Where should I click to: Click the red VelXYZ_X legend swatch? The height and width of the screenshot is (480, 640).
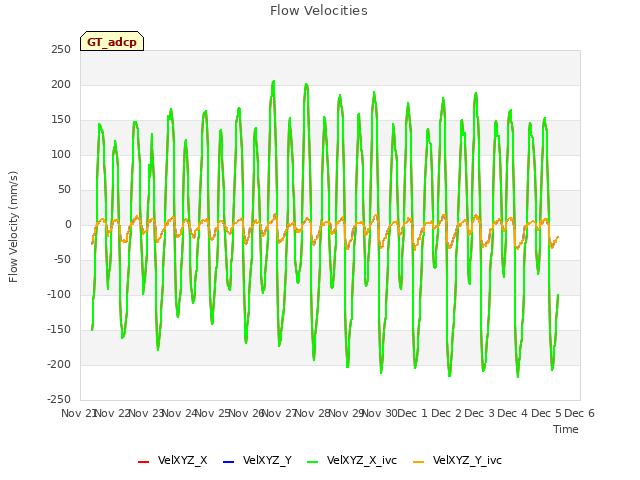(x=144, y=462)
